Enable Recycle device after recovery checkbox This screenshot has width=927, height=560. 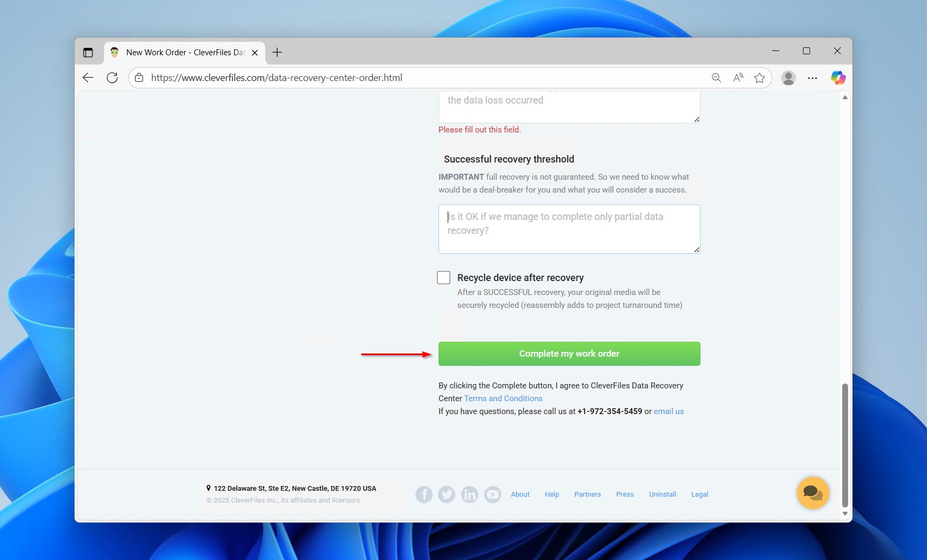click(x=443, y=277)
